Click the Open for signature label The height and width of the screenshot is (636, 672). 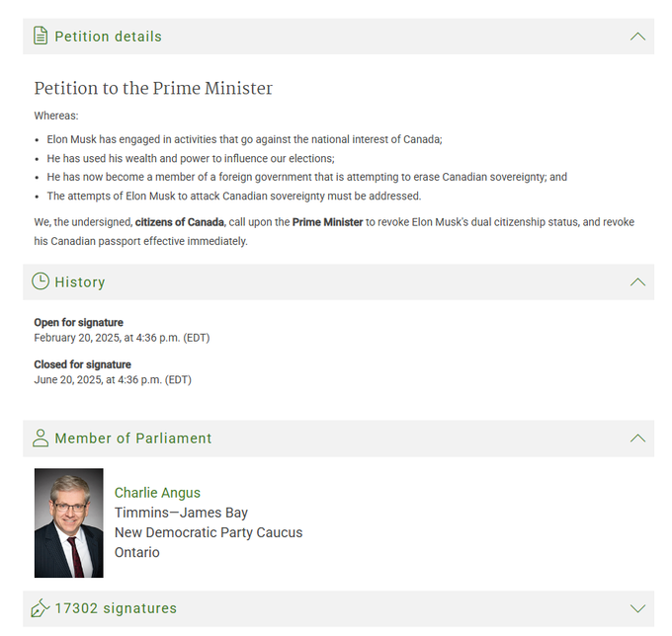point(79,323)
